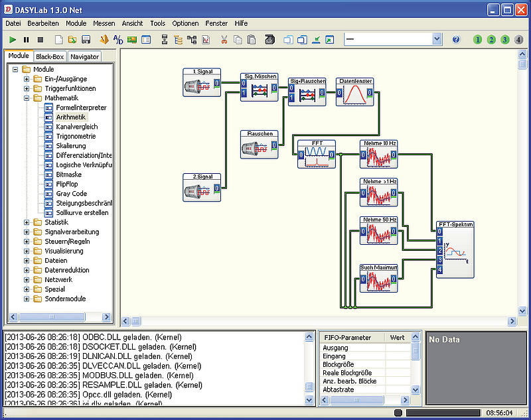This screenshot has height=420, width=531.
Task: Switch to the Navigator tab
Action: pyautogui.click(x=85, y=56)
